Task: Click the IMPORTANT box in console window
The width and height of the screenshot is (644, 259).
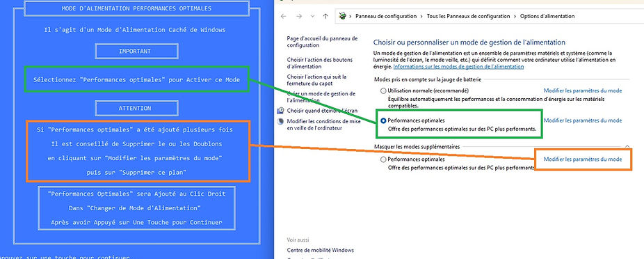Action: pyautogui.click(x=136, y=52)
